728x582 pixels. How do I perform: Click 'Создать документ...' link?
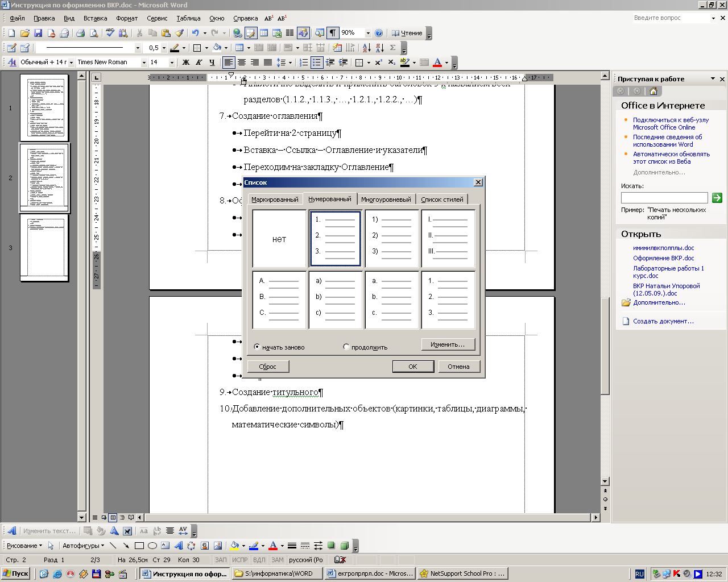click(663, 321)
